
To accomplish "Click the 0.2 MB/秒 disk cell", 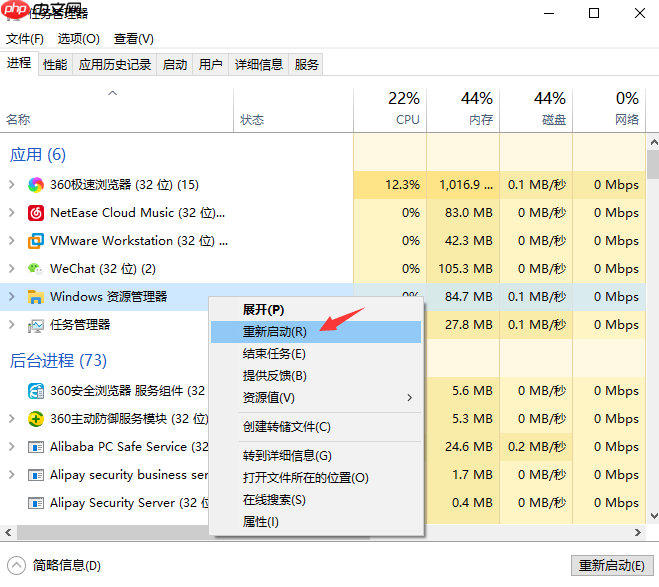I will coord(536,447).
